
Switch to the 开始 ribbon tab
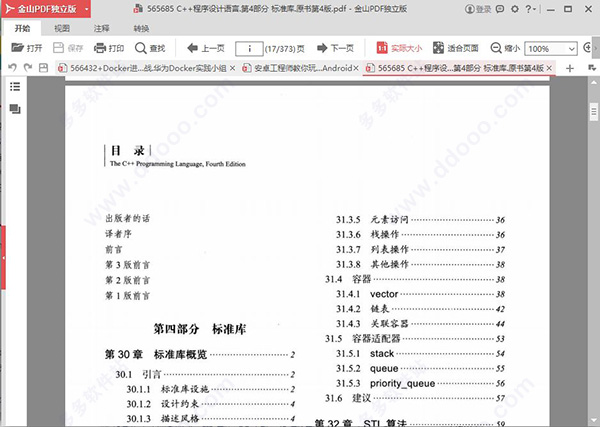pyautogui.click(x=22, y=28)
